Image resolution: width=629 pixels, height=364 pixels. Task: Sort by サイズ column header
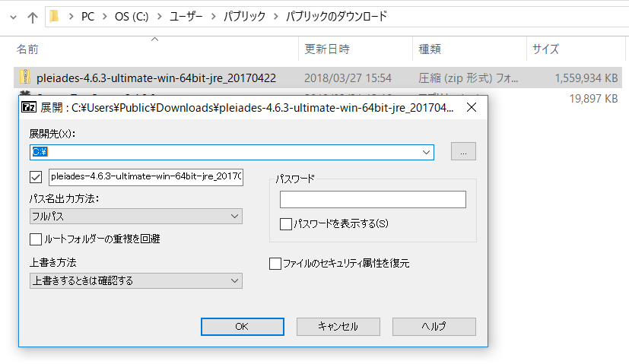click(545, 49)
